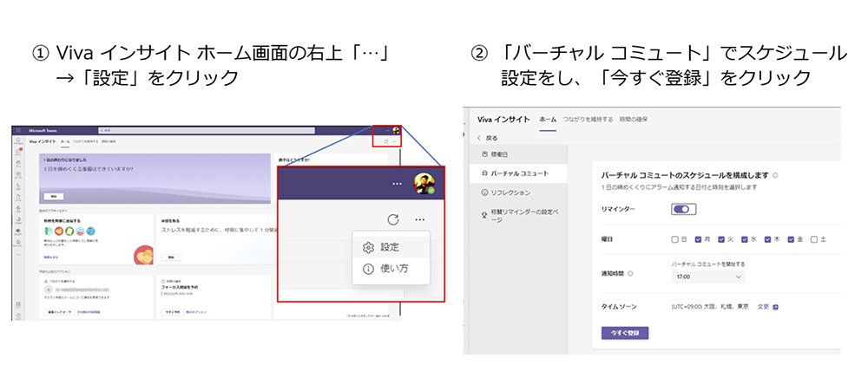Screen dimensions: 868x391
Task: Click the Viva インサイト title in right screenshot
Action: (503, 120)
